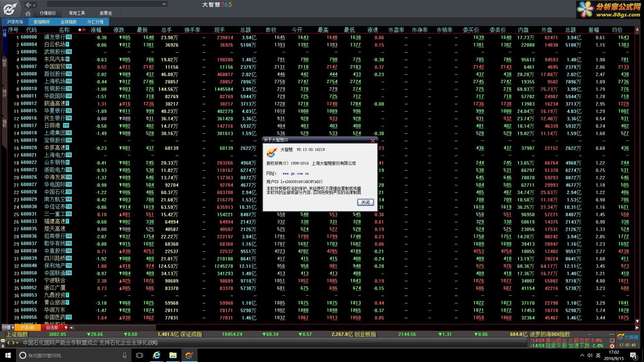Image resolution: width=644 pixels, height=362 pixels.
Task: Show the previous news with the left chevron
Action: [x=9, y=343]
